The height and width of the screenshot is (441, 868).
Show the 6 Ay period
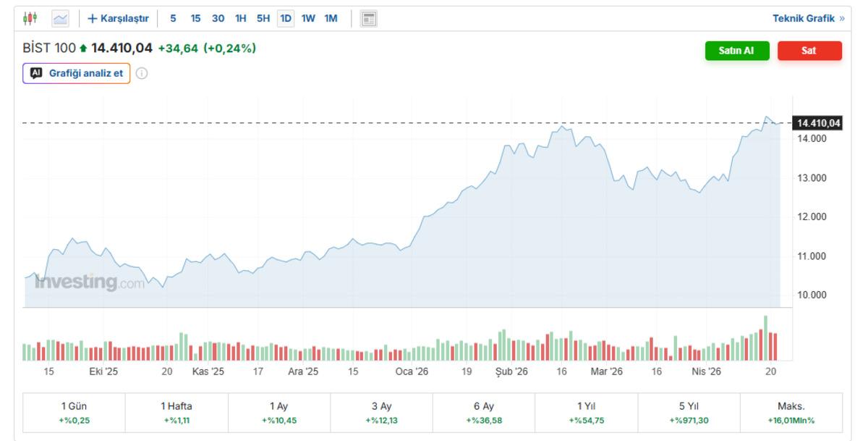(x=483, y=413)
